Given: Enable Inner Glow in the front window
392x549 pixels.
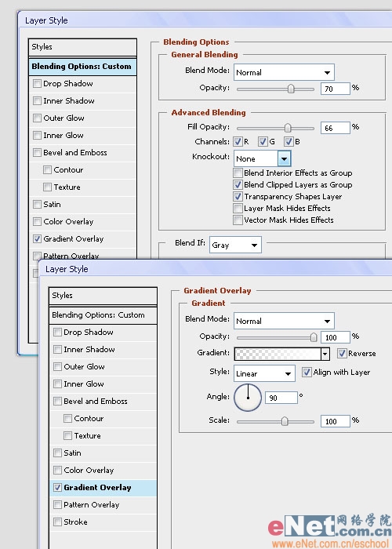Looking at the screenshot, I should click(x=57, y=384).
